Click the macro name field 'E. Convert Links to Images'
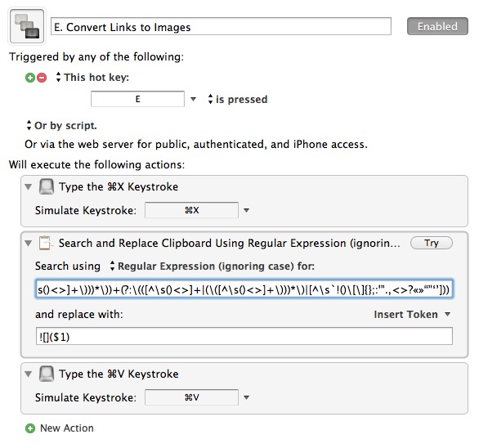479x448 pixels. 221,27
